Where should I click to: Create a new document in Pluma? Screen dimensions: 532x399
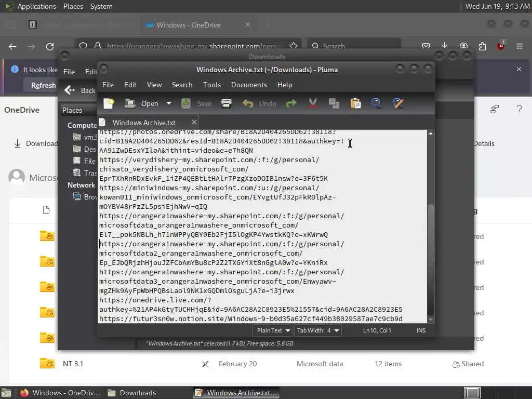click(x=109, y=103)
